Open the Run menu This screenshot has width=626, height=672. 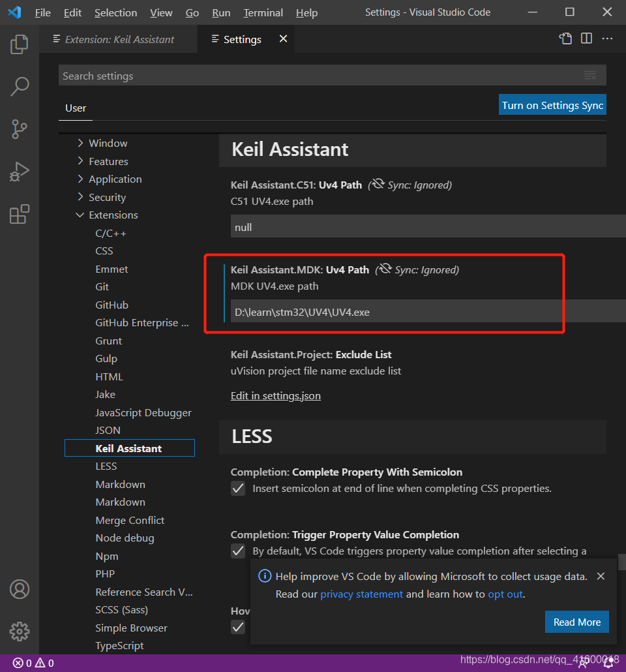[x=221, y=13]
